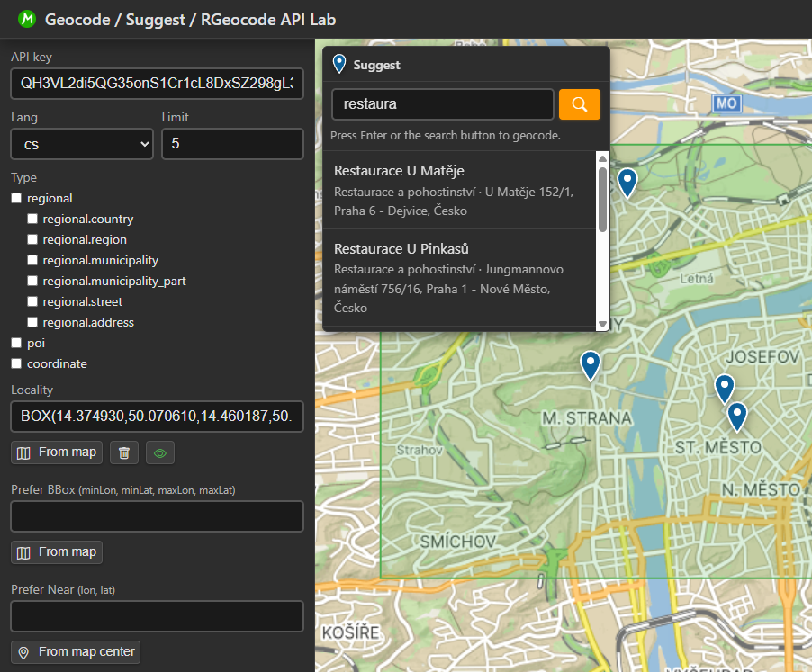Image resolution: width=812 pixels, height=672 pixels.
Task: Open the Lang dropdown showing cs
Action: coord(82,144)
